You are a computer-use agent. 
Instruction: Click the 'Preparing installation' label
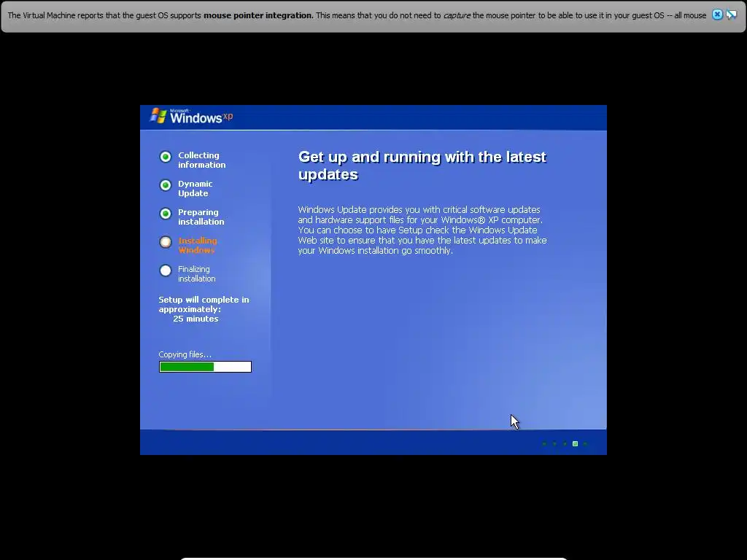(x=201, y=217)
